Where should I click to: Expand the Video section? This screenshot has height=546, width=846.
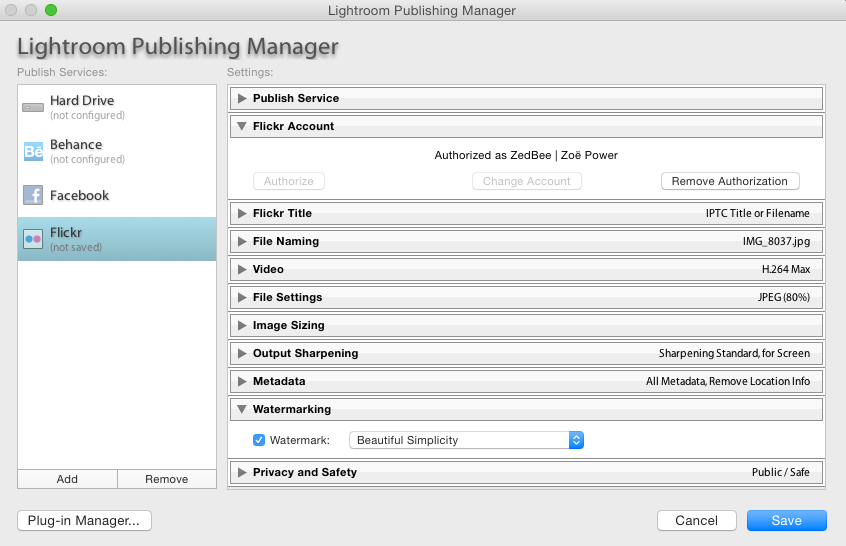click(x=242, y=269)
